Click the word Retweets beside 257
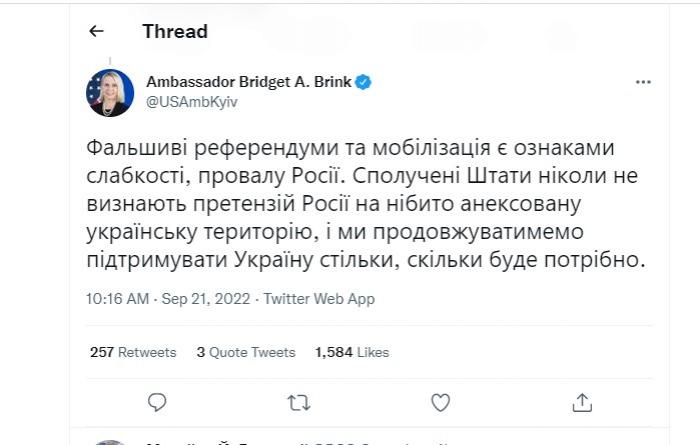The image size is (700, 445). tap(147, 352)
